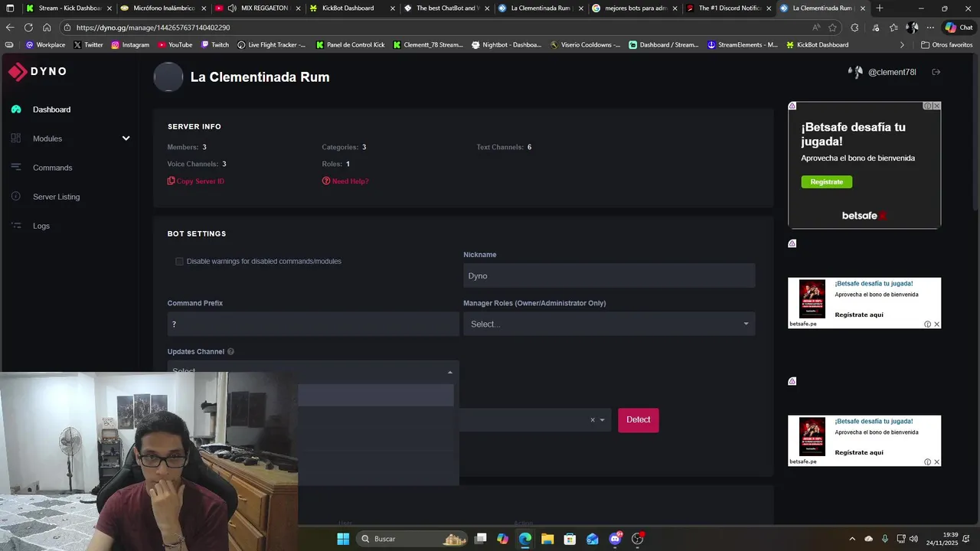
Task: Switch to MIX REGGAETON tab
Action: (x=256, y=8)
